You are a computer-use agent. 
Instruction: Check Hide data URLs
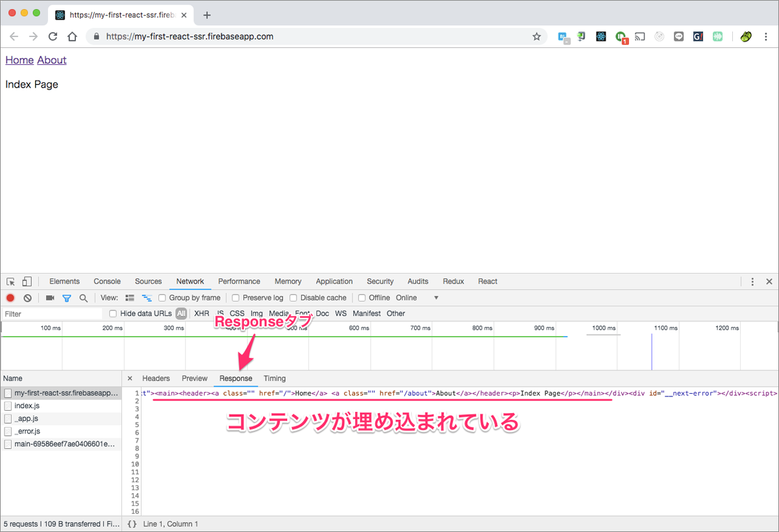pos(114,313)
